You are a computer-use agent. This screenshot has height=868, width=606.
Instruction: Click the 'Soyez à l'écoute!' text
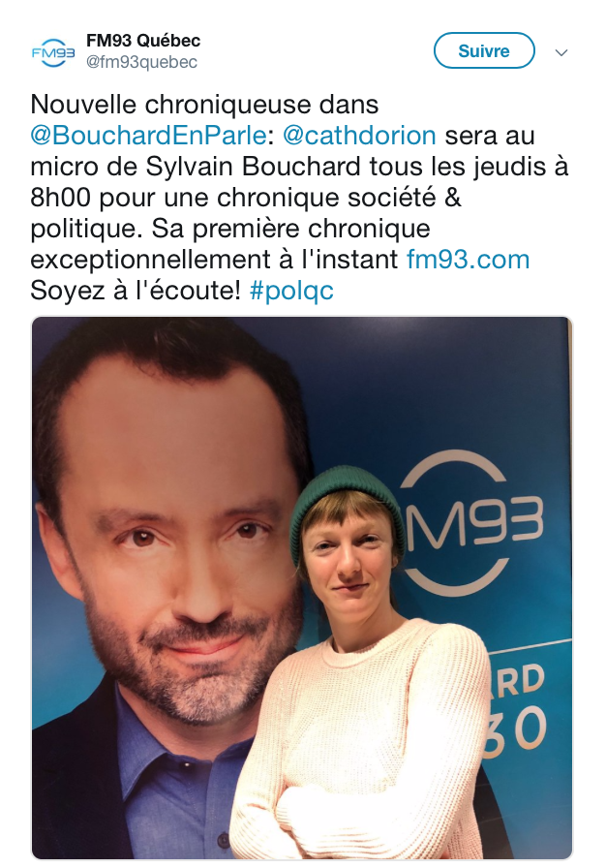[136, 292]
